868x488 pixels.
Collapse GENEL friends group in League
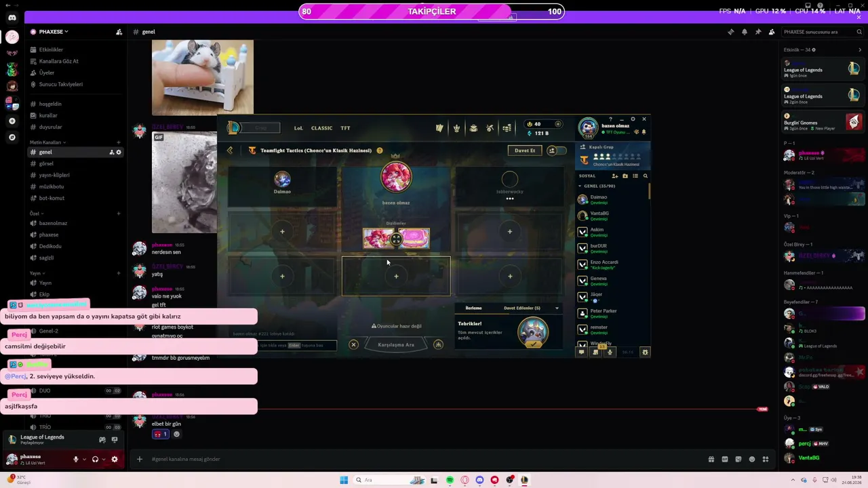pyautogui.click(x=580, y=186)
